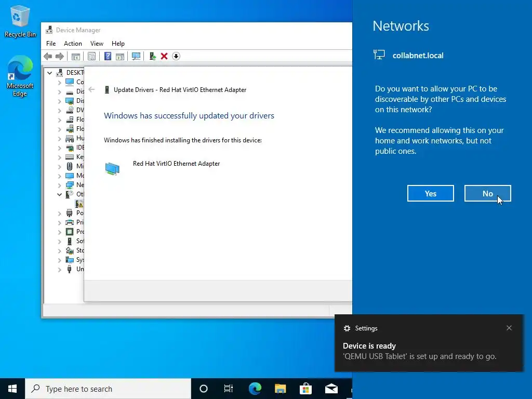532x399 pixels.
Task: Open the File menu in Device Manager
Action: 51,44
